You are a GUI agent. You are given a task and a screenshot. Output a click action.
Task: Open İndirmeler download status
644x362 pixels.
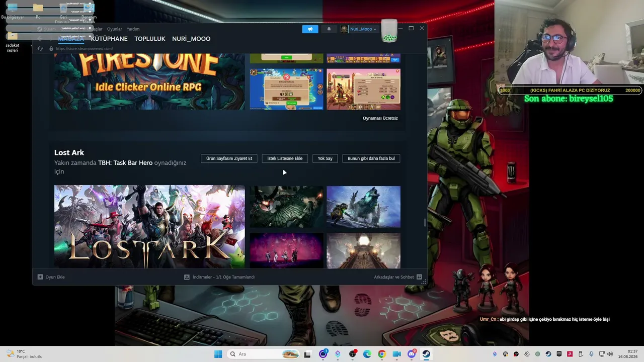[219, 277]
